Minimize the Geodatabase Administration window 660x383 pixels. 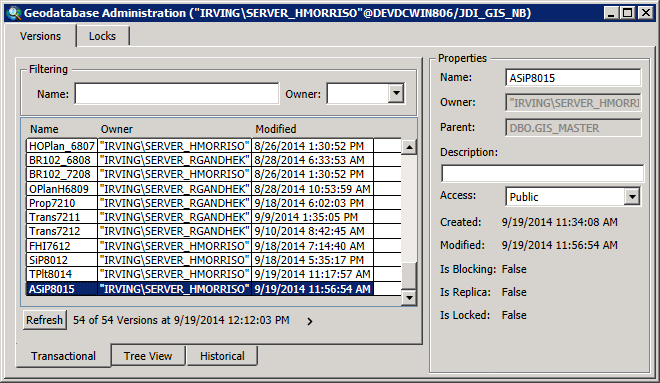(610, 13)
